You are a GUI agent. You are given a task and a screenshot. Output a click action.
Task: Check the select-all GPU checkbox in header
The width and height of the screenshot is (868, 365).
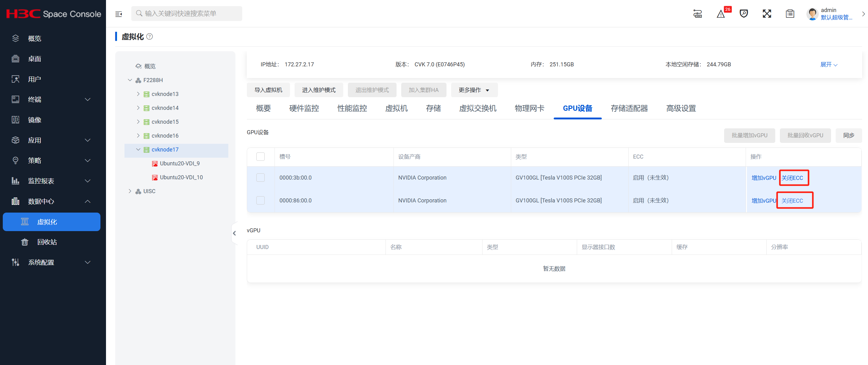(260, 156)
